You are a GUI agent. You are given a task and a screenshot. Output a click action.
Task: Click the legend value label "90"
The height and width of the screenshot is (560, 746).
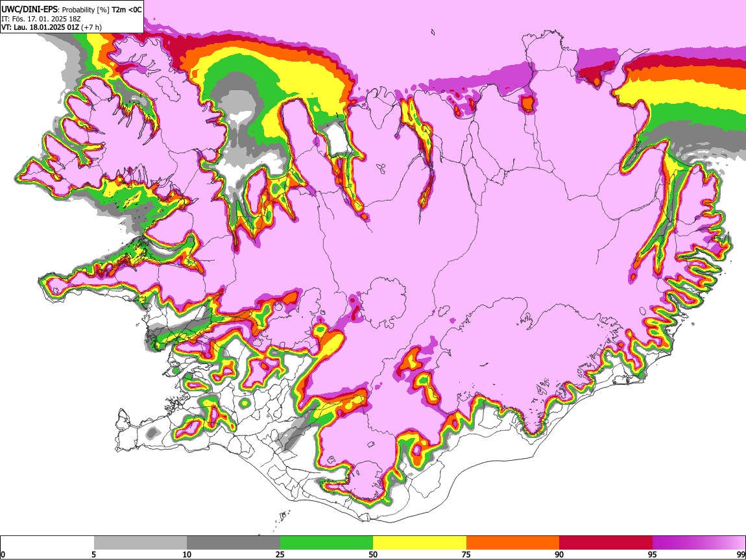[x=559, y=555]
